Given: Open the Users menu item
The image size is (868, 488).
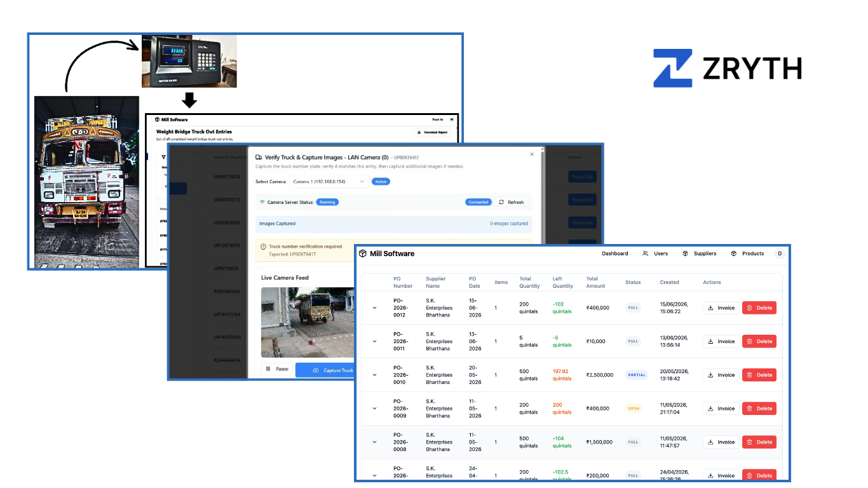Looking at the screenshot, I should tap(655, 254).
